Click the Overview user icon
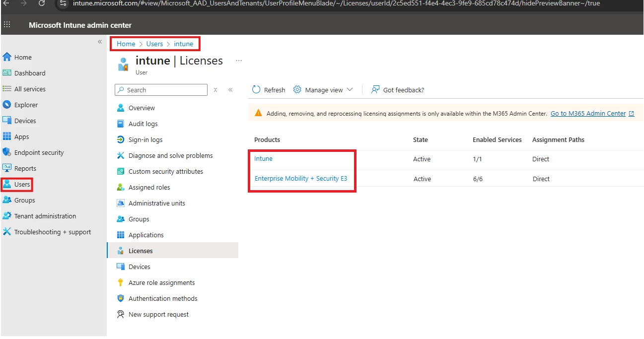Screen dimensions: 644x339 coord(121,108)
